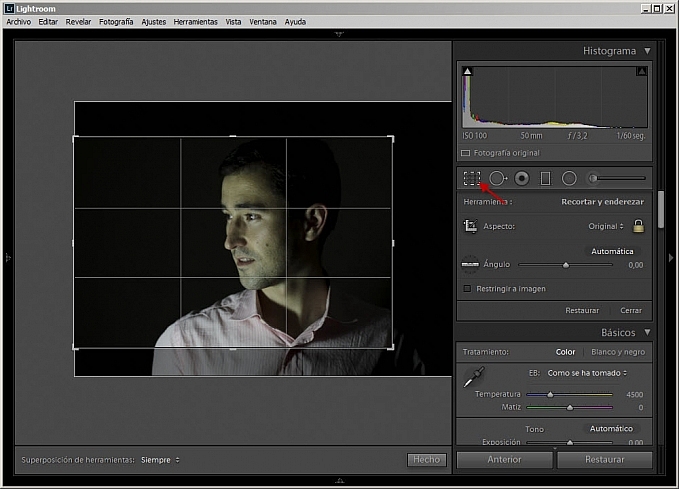The image size is (679, 489).
Task: Select the Crop overlay tool icon
Action: point(472,178)
